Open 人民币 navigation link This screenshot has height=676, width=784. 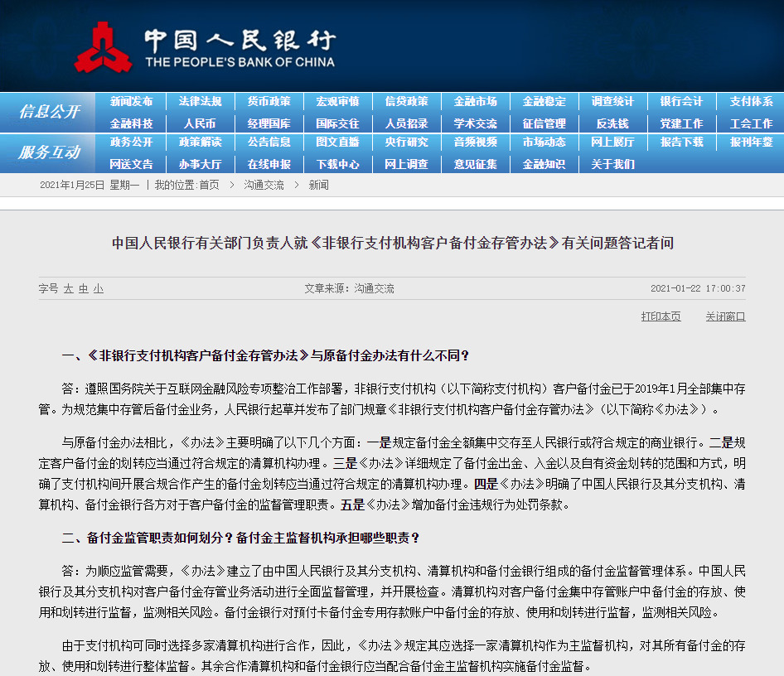(x=200, y=123)
